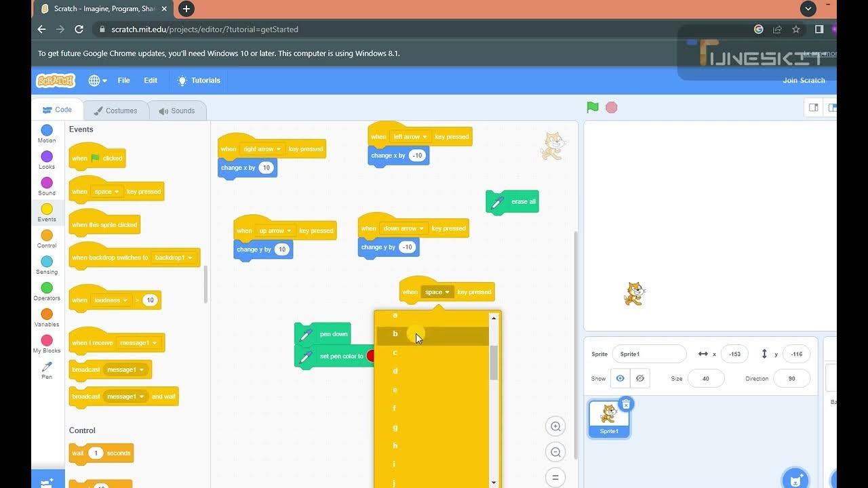Select key 'h' from dropdown list
Viewport: 868px width, 488px height.
[x=432, y=445]
